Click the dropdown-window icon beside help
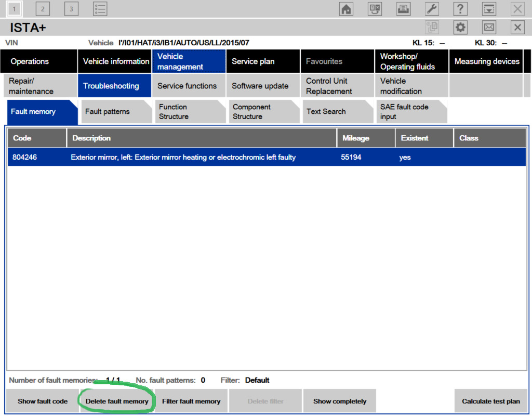The width and height of the screenshot is (532, 416). click(x=489, y=9)
